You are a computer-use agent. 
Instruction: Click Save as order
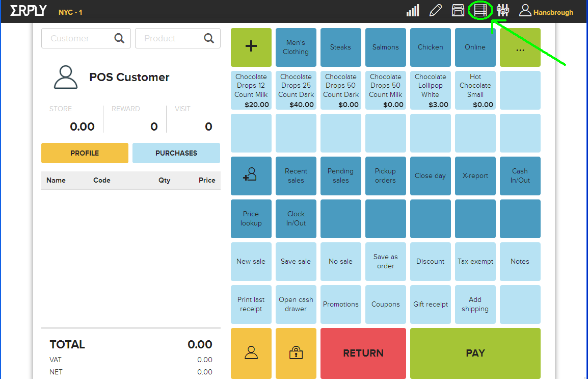(386, 262)
